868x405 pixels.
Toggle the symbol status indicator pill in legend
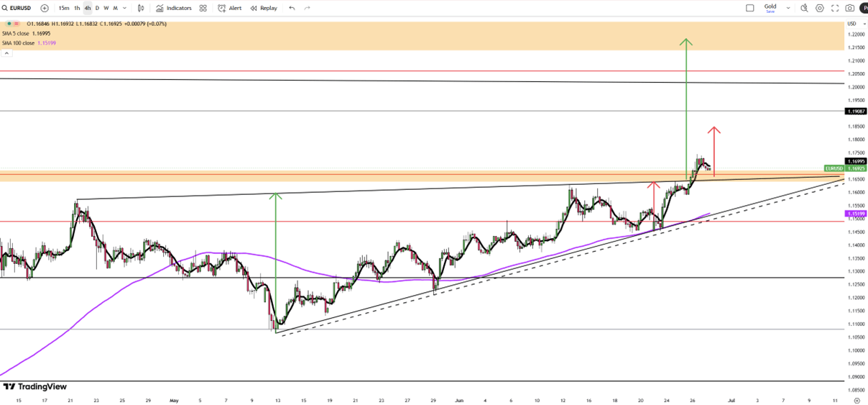point(10,24)
